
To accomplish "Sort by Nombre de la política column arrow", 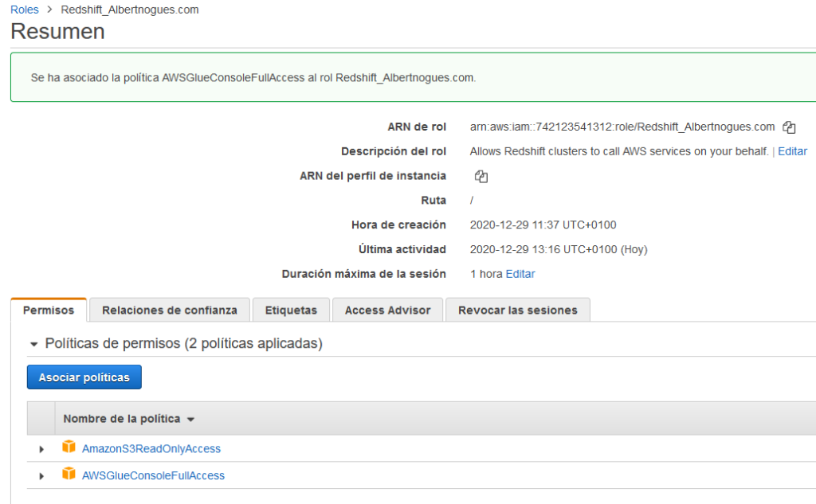I will pos(191,420).
